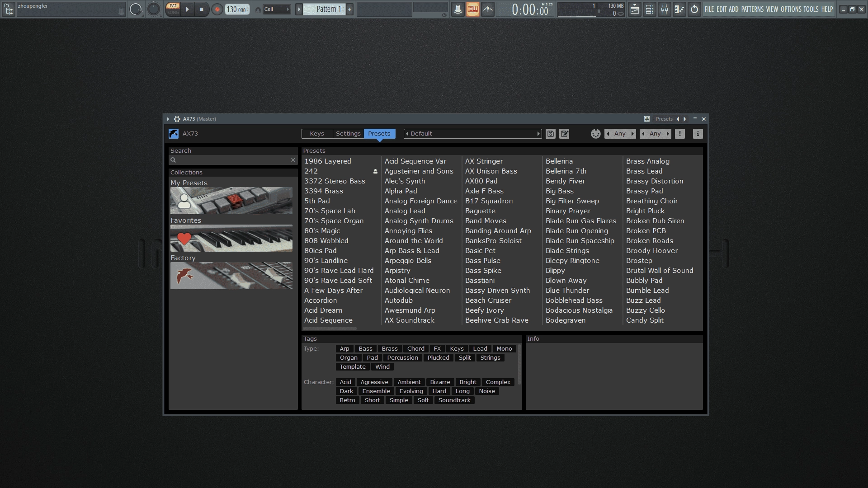Open the EDIT menu
Screen dimensions: 868x488
722,9
